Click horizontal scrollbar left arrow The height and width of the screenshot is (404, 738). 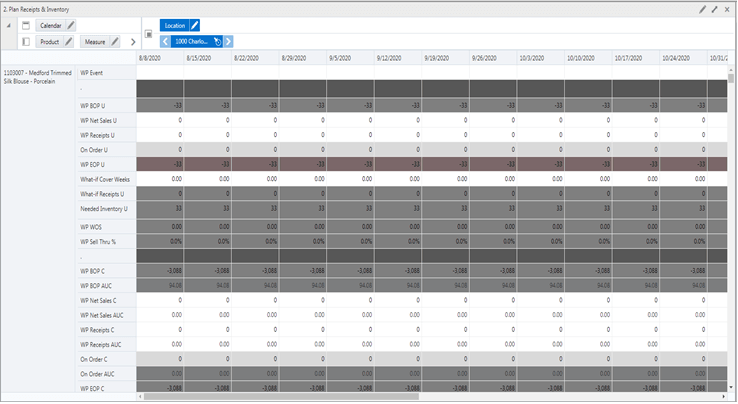click(140, 396)
